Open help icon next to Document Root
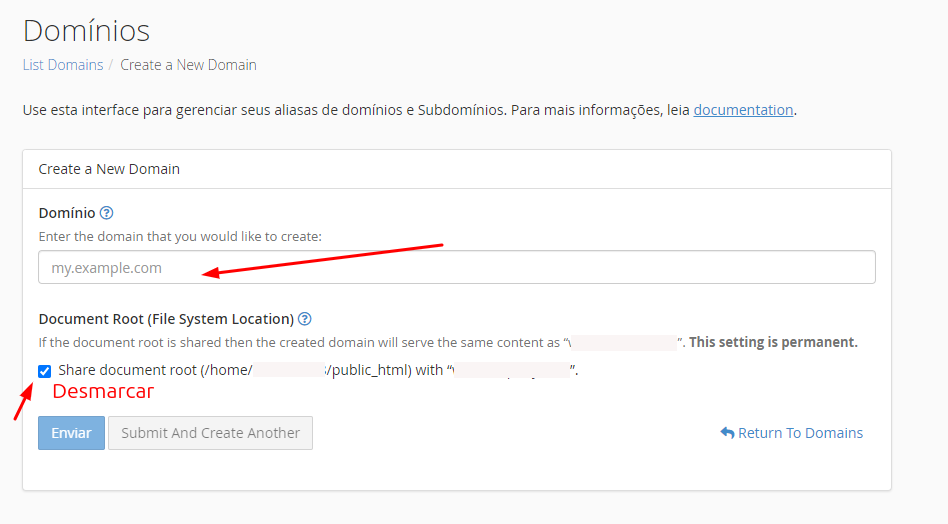948x524 pixels. 305,319
